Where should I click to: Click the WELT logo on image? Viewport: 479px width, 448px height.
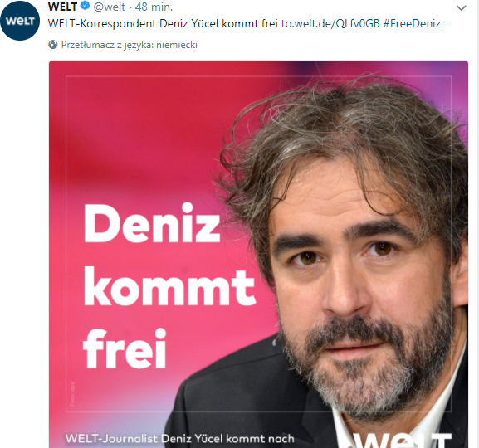(403, 440)
